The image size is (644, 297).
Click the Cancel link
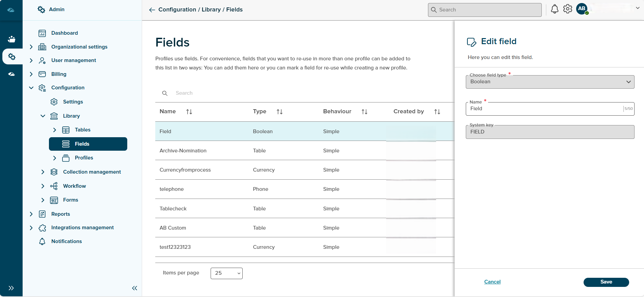click(x=492, y=282)
